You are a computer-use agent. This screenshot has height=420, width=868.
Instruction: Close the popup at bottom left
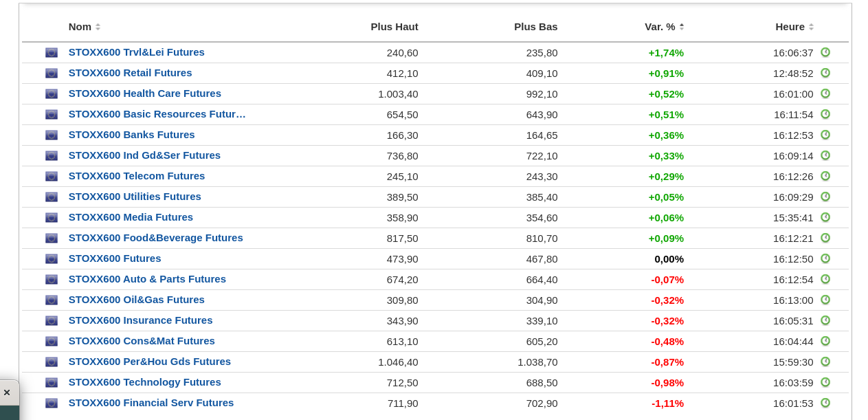(x=7, y=393)
